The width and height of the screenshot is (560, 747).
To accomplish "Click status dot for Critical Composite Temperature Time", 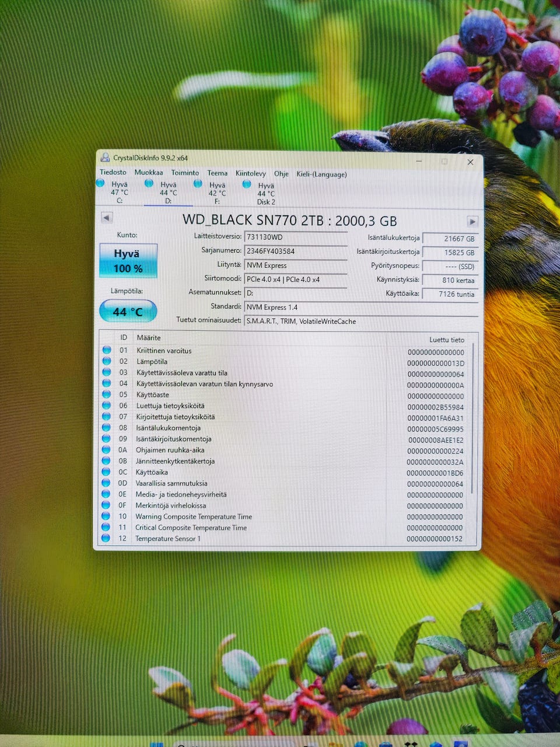I will pyautogui.click(x=106, y=528).
